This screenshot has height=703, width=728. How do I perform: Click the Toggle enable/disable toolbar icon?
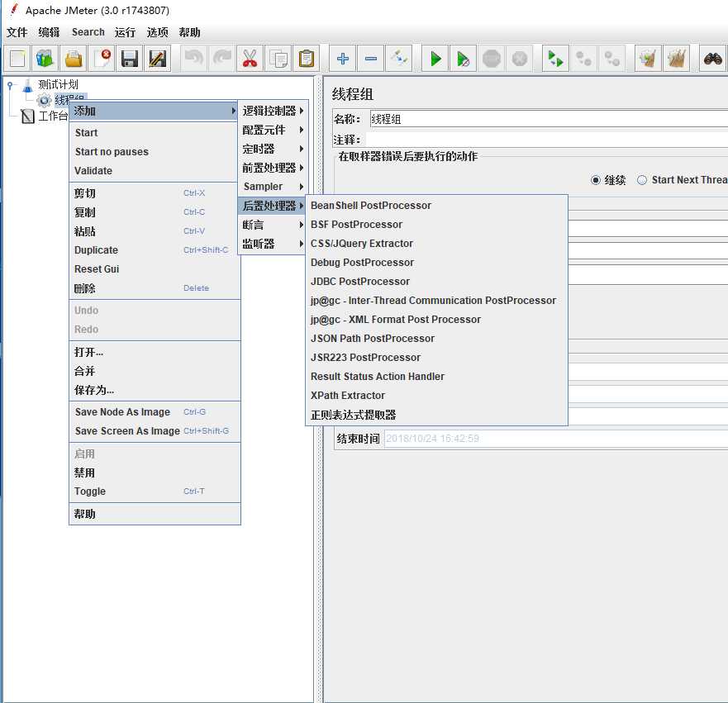click(x=399, y=59)
